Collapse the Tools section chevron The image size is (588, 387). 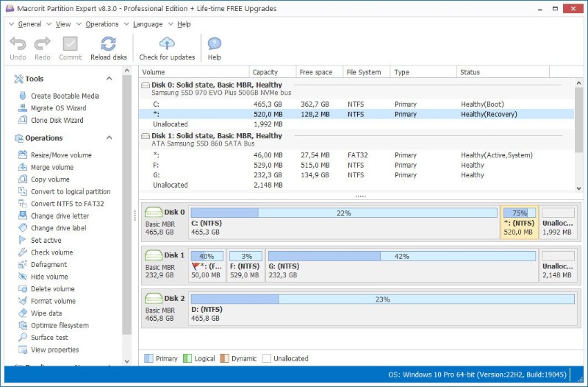(109, 79)
